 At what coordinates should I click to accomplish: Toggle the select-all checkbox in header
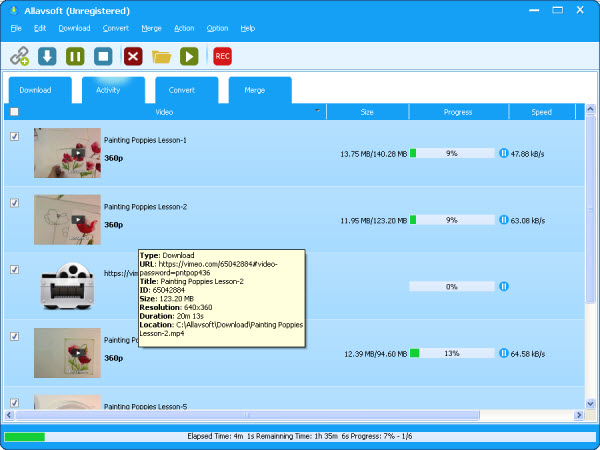click(x=14, y=112)
